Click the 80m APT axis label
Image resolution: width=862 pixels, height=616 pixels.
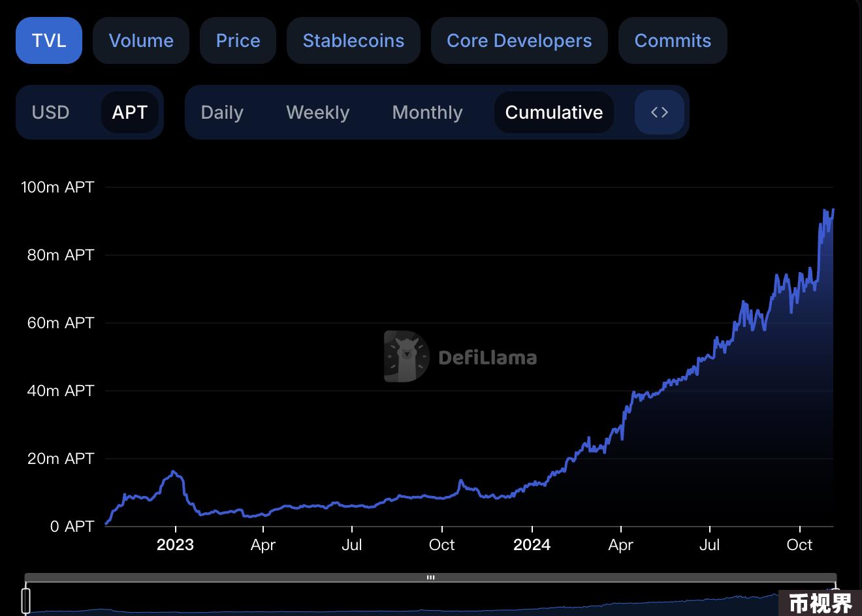(x=61, y=255)
